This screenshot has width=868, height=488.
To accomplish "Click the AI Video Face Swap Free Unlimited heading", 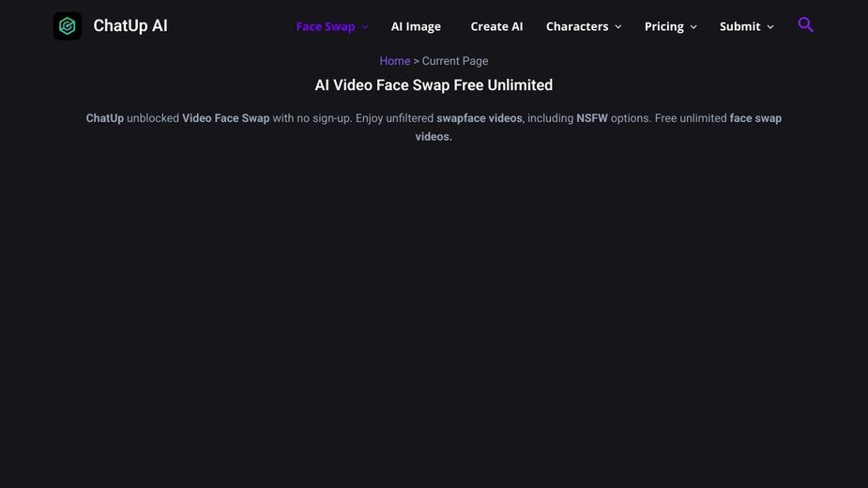I will coord(434,85).
